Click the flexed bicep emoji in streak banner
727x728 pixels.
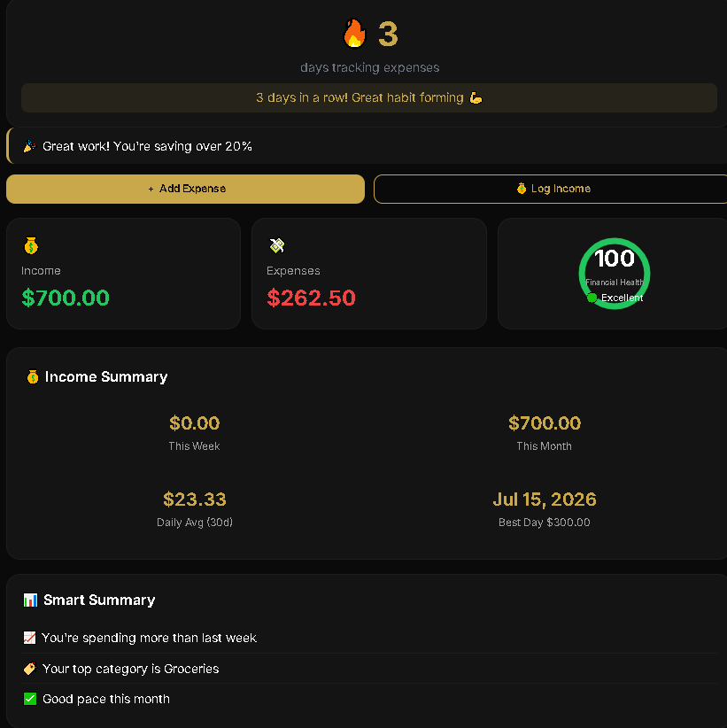476,98
